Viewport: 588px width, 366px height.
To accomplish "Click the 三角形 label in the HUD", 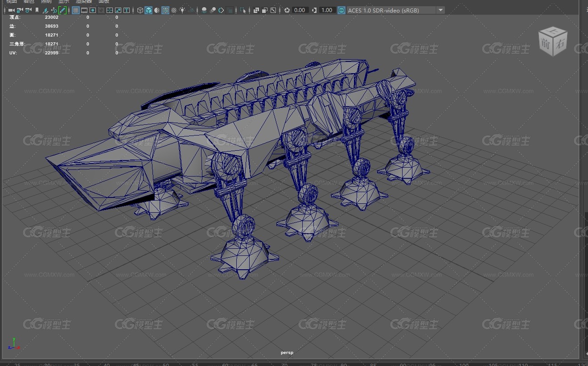I will point(17,44).
